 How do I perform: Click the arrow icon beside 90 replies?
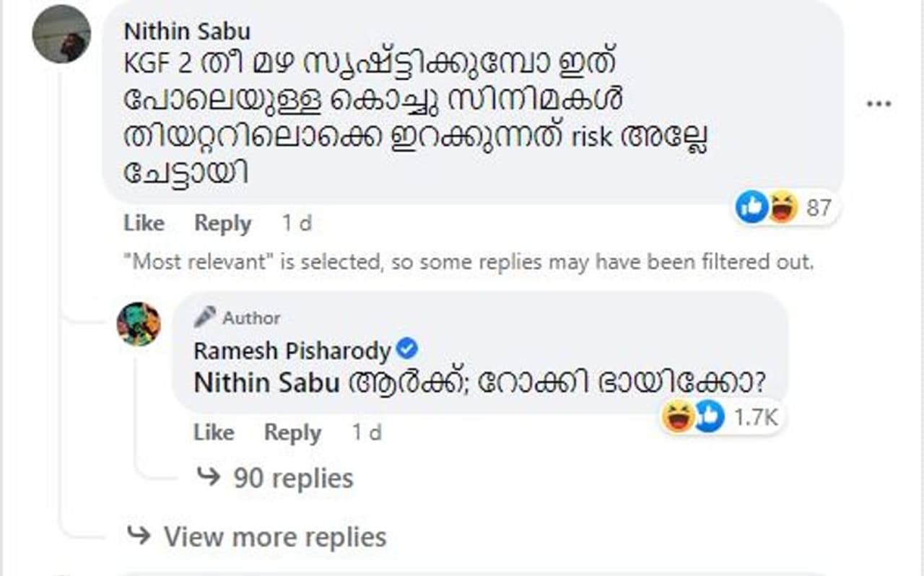[209, 477]
